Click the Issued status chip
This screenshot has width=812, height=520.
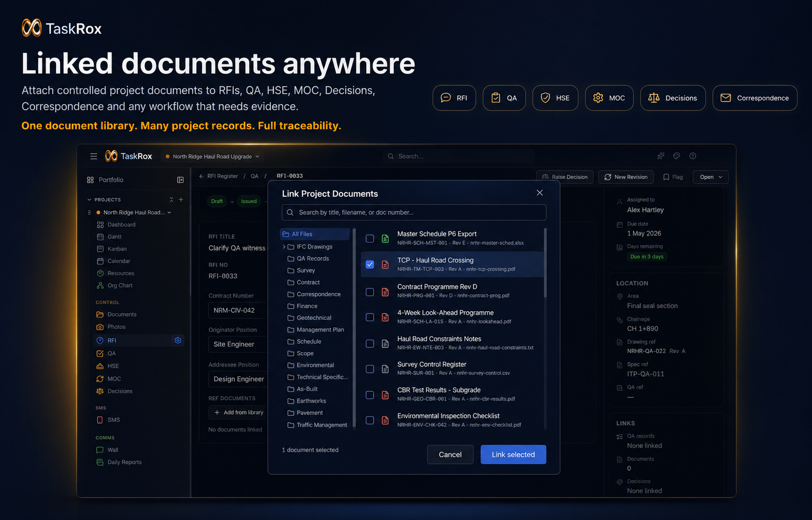pos(249,201)
